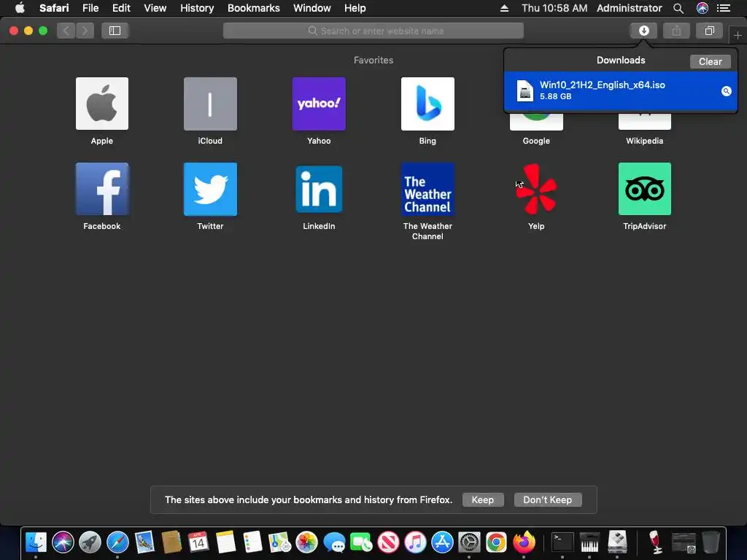Screen dimensions: 747x560
Task: Open the File menu
Action: pos(90,8)
